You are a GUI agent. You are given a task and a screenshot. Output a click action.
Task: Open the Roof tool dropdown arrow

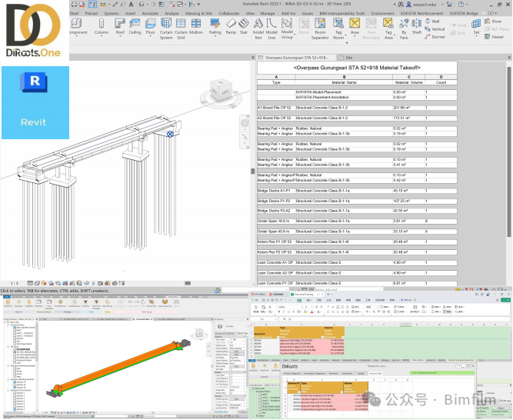point(120,36)
